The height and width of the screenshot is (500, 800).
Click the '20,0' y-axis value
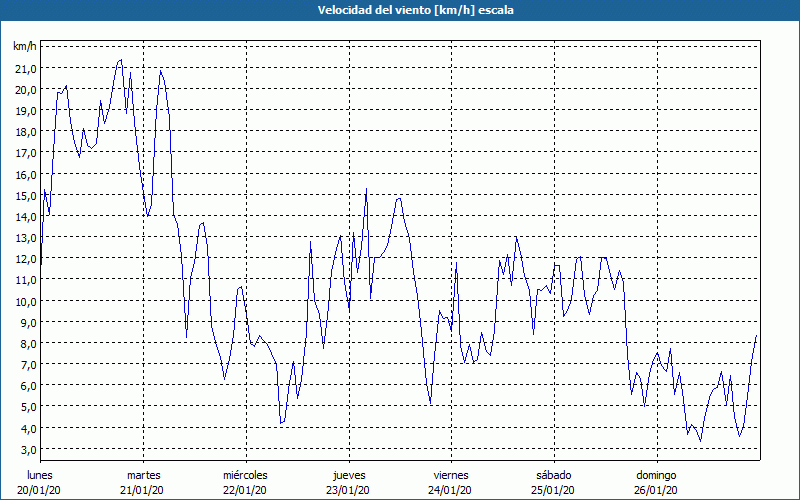coord(26,90)
